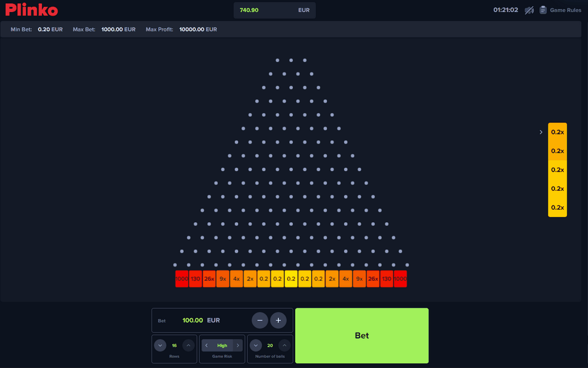Collapse the multiplier side panel chevron
Screen dimensions: 588x368
point(540,131)
